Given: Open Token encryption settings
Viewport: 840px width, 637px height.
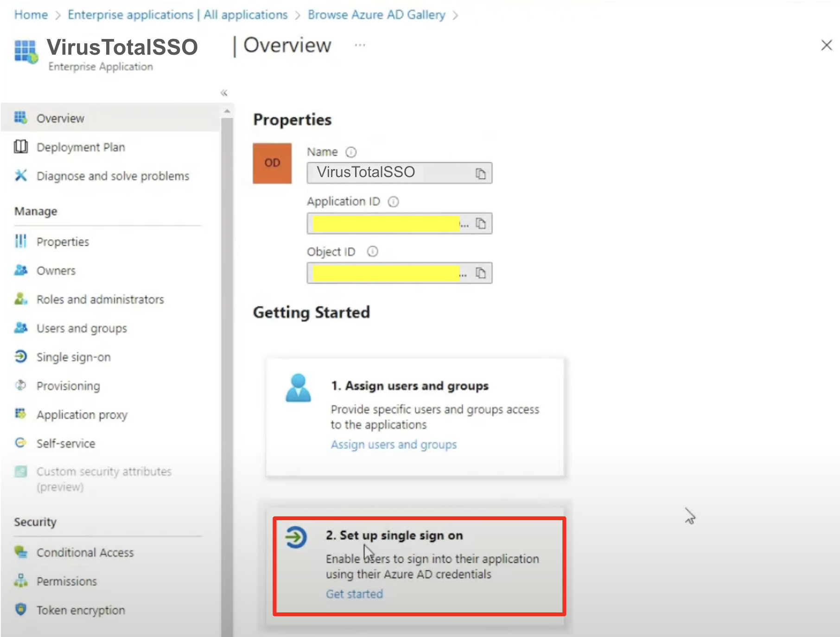Looking at the screenshot, I should coord(81,610).
